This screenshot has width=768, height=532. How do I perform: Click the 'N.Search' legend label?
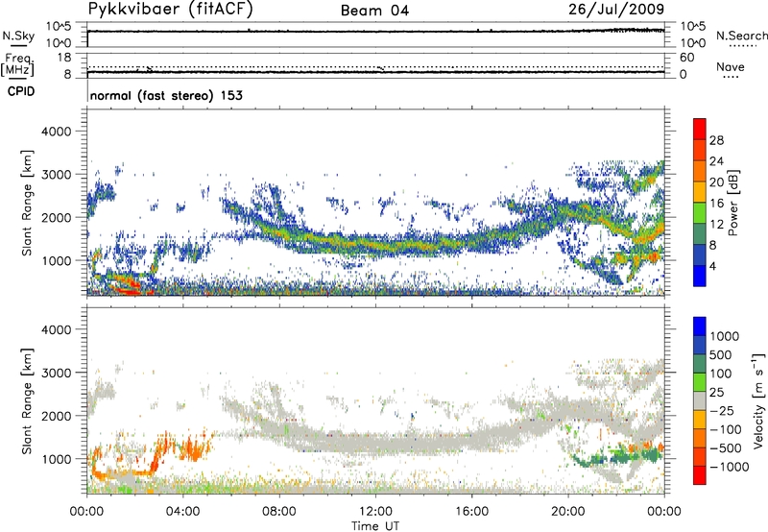[741, 36]
